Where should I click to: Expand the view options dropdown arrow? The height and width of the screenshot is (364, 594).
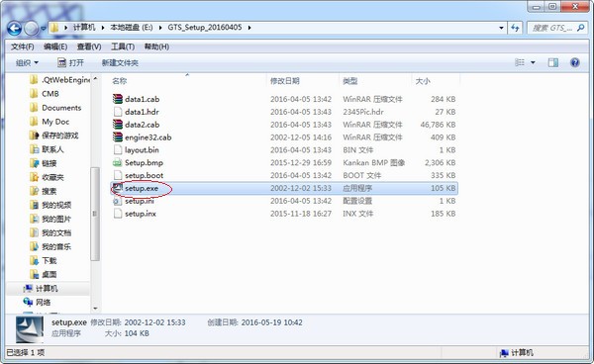pos(533,62)
